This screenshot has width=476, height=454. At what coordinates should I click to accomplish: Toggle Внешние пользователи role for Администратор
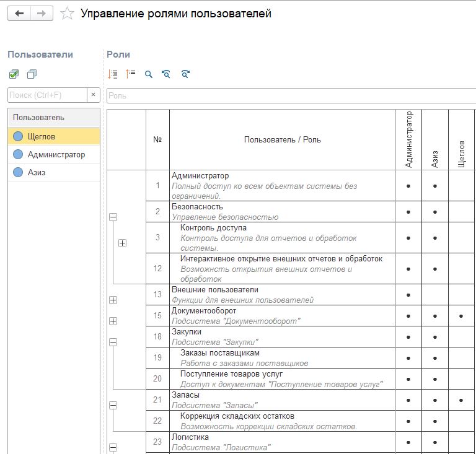pyautogui.click(x=408, y=295)
